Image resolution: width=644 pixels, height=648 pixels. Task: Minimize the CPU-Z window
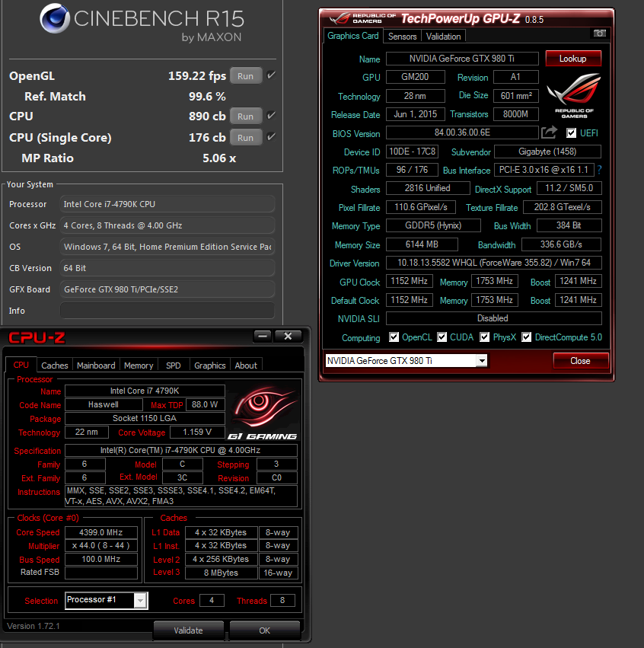263,337
